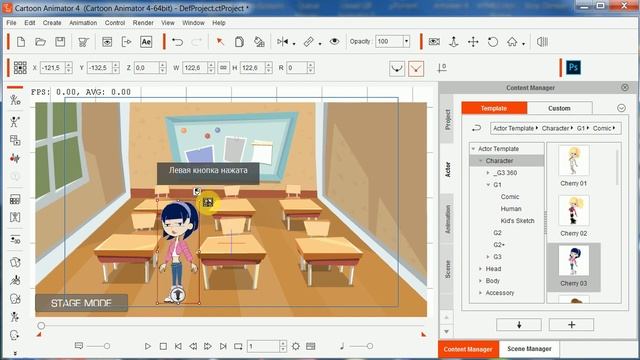This screenshot has width=640, height=360.
Task: Select the Scene side tab
Action: (x=447, y=269)
